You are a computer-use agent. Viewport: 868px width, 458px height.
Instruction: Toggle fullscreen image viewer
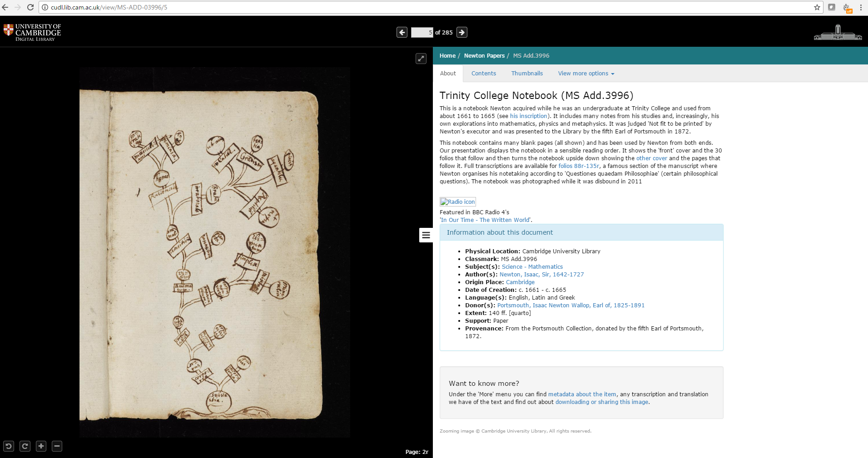[421, 59]
